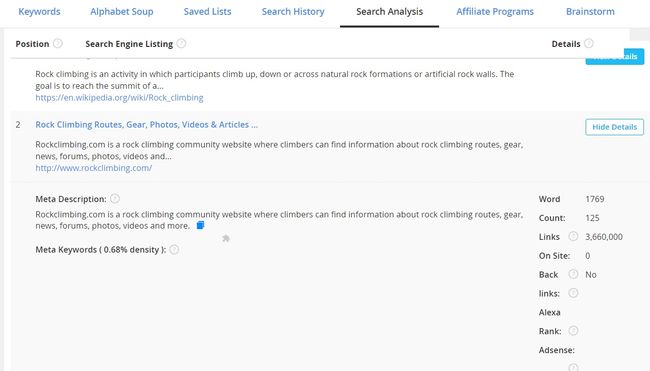Click the links value 3,660,000
The height and width of the screenshot is (371, 650).
pyautogui.click(x=604, y=237)
